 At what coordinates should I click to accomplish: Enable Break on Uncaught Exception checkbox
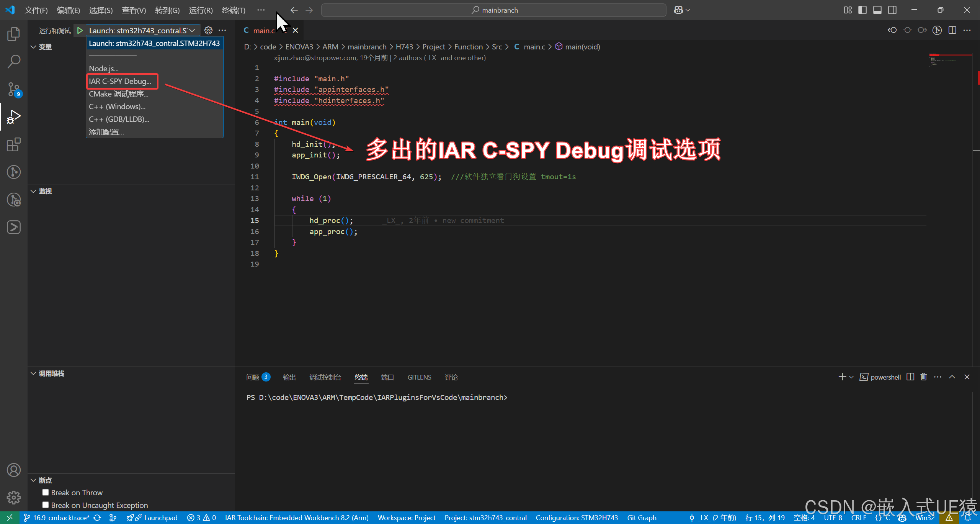pos(46,505)
